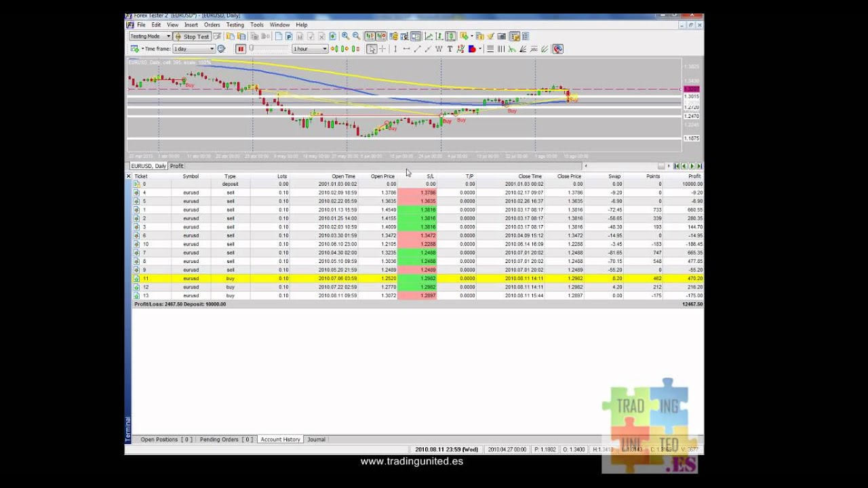Click the Stop Test button
868x488 pixels.
coord(192,37)
